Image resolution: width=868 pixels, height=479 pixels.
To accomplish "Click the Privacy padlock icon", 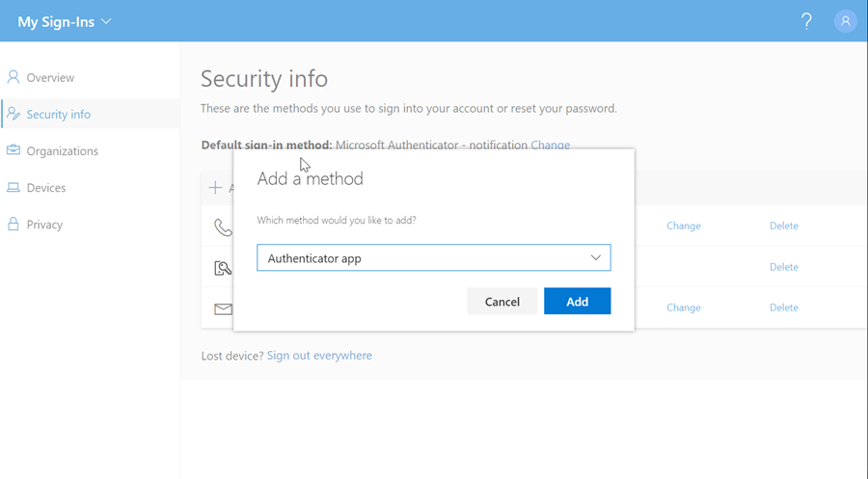I will 14,224.
